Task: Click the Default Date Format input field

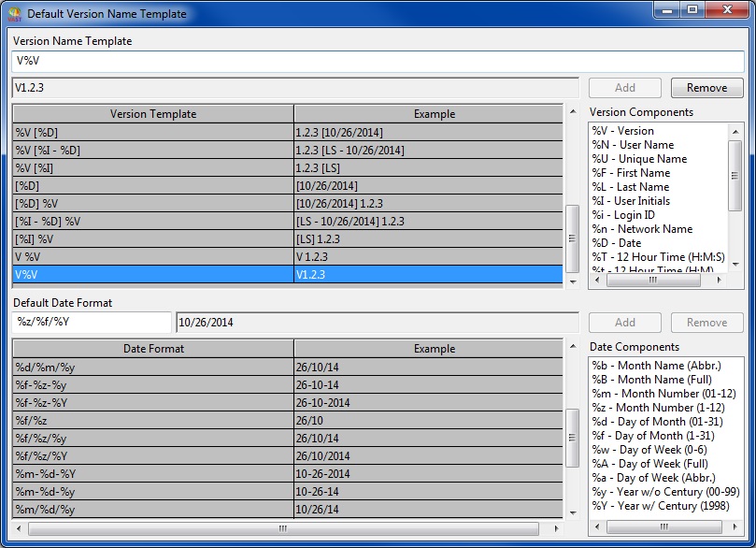Action: point(91,323)
